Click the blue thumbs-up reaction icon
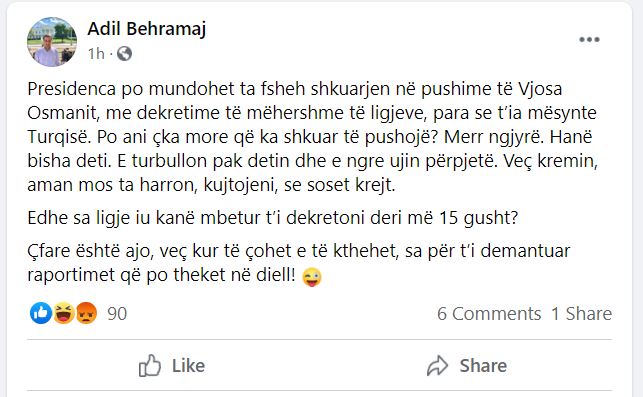643x397 pixels. (x=41, y=313)
